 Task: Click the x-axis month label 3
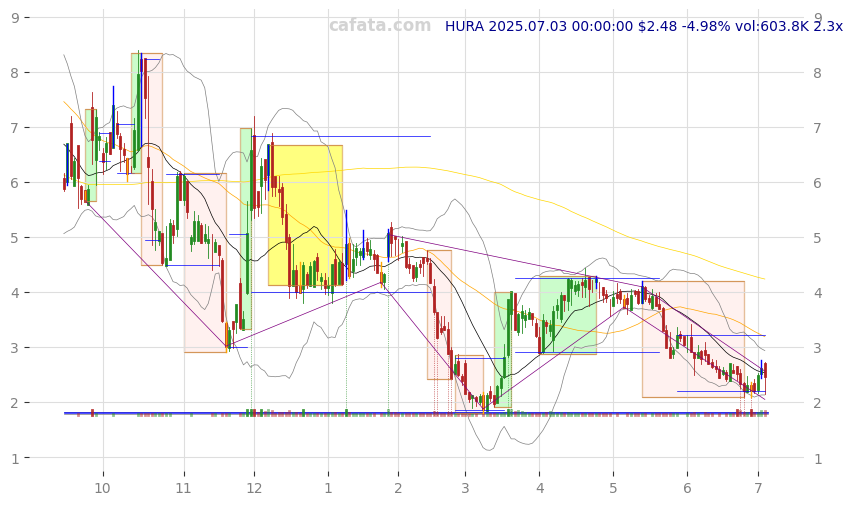pos(465,488)
